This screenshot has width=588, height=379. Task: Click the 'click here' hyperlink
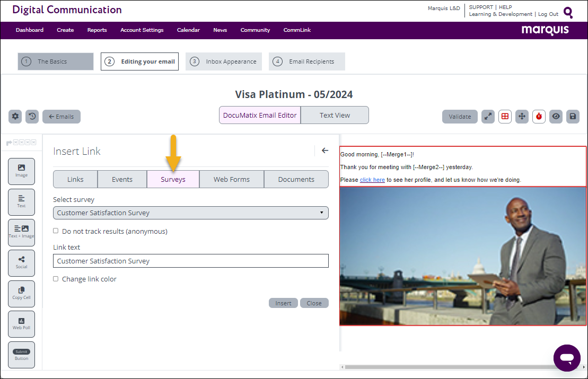point(372,180)
